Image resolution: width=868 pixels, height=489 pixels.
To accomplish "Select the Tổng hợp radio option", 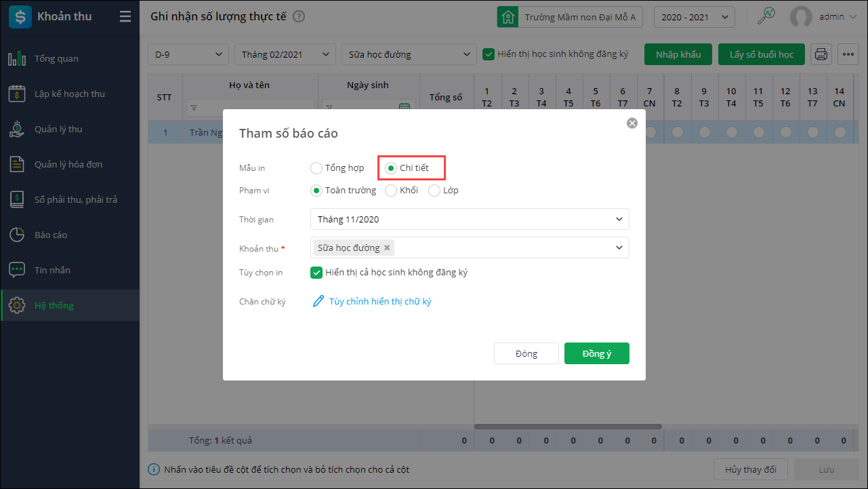I will 316,168.
